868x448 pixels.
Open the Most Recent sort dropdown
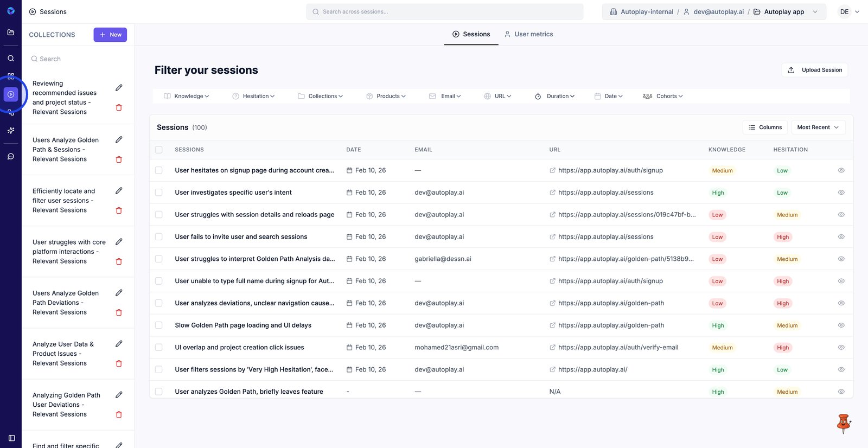818,127
